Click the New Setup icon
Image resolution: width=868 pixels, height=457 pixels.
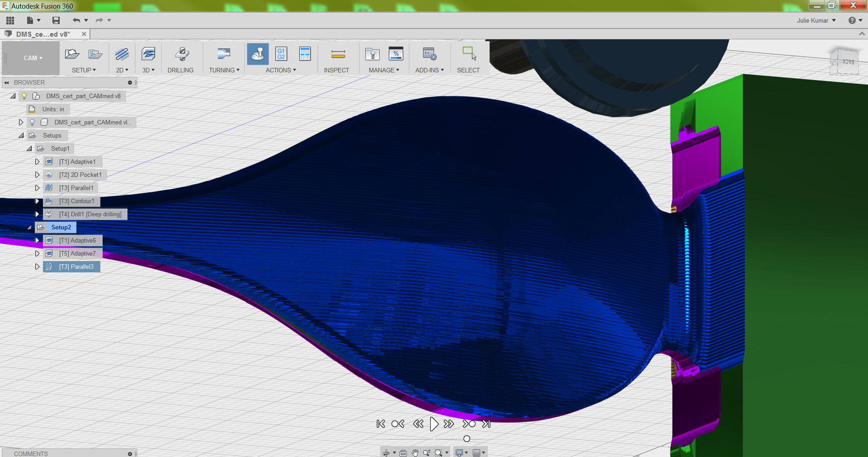pos(72,54)
